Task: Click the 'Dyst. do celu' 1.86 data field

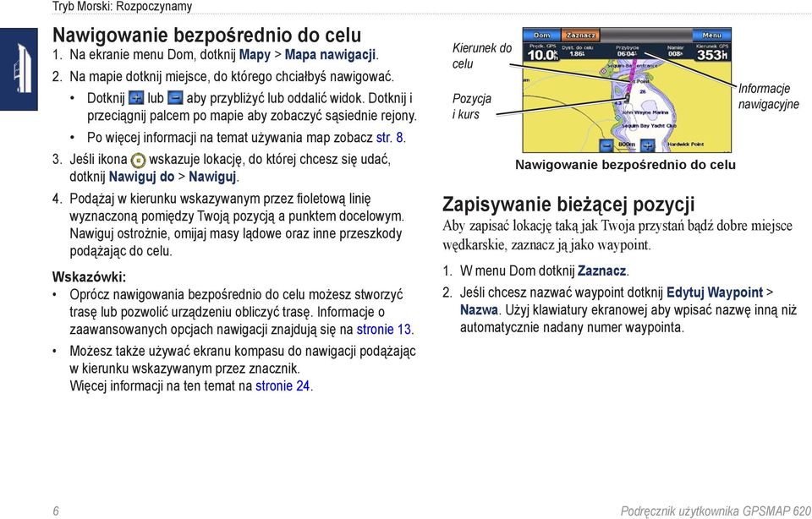Action: click(577, 52)
